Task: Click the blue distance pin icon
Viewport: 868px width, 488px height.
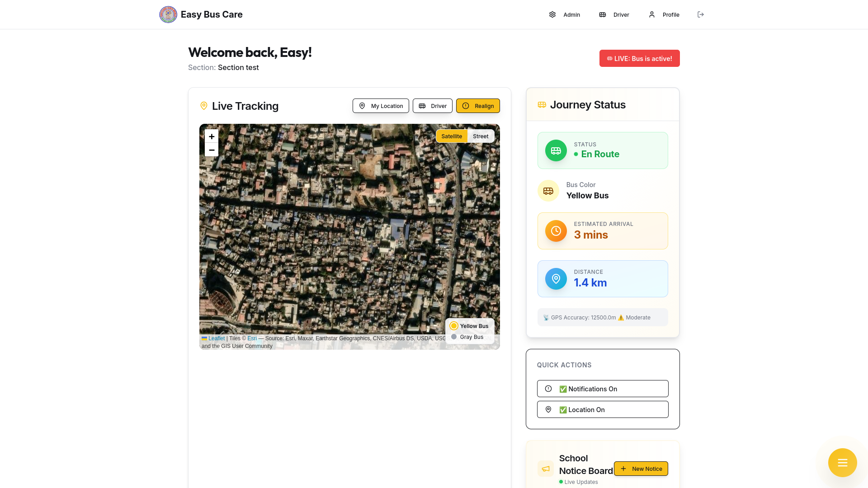Action: point(556,279)
